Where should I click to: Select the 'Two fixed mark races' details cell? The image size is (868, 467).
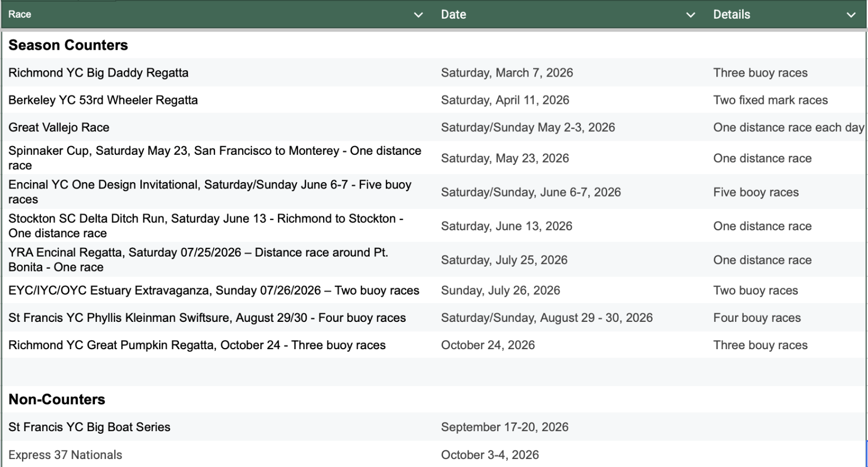pyautogui.click(x=770, y=100)
